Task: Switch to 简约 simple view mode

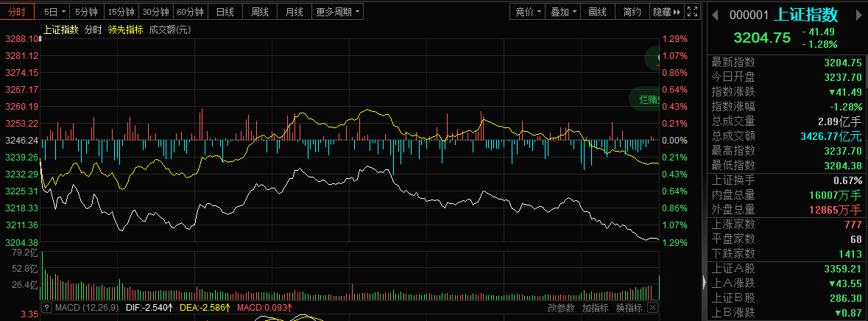Action: (632, 12)
